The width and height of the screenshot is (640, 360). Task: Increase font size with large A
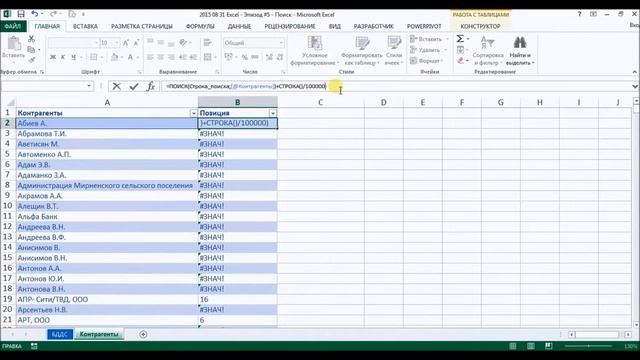pos(126,43)
